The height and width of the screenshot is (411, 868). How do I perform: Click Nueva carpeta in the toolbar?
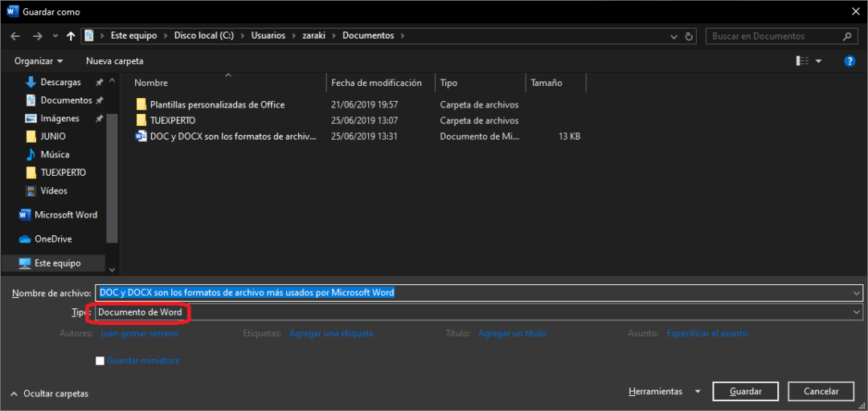coord(114,61)
